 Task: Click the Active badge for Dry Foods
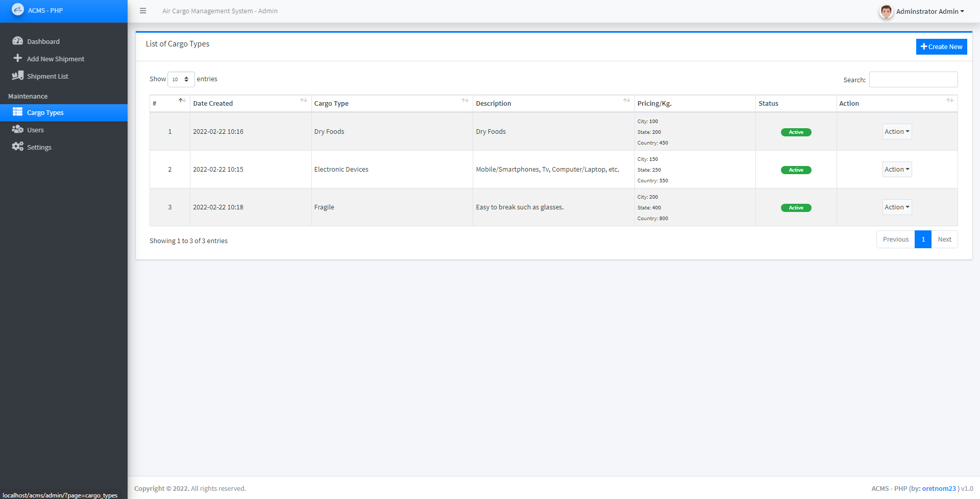click(x=796, y=132)
